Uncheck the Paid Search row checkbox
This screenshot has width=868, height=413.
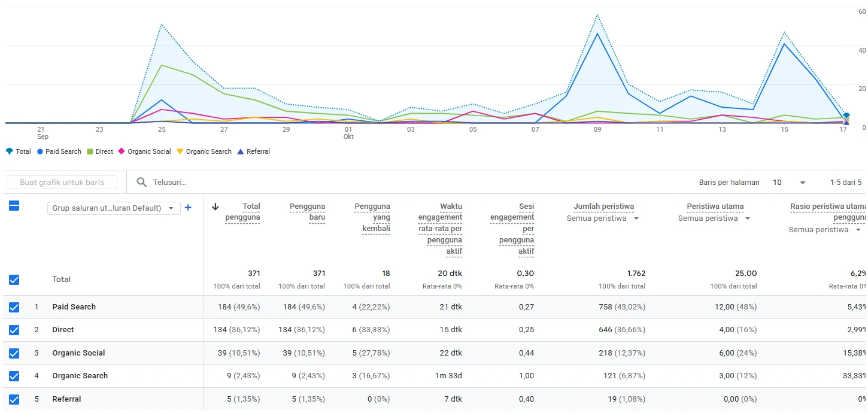[14, 307]
